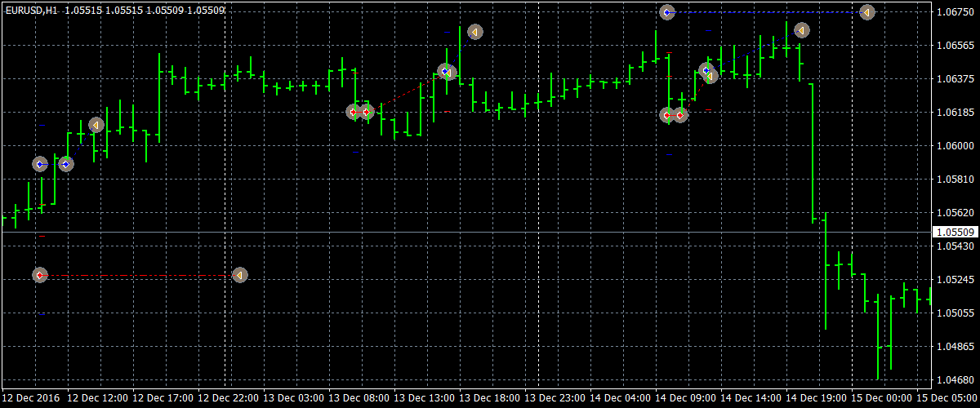Click the 12 Dec 12:00 time label
980x408 pixels.
tap(97, 398)
